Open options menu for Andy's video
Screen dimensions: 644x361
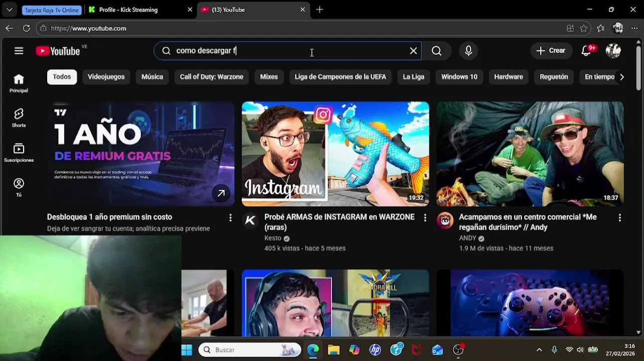(619, 218)
